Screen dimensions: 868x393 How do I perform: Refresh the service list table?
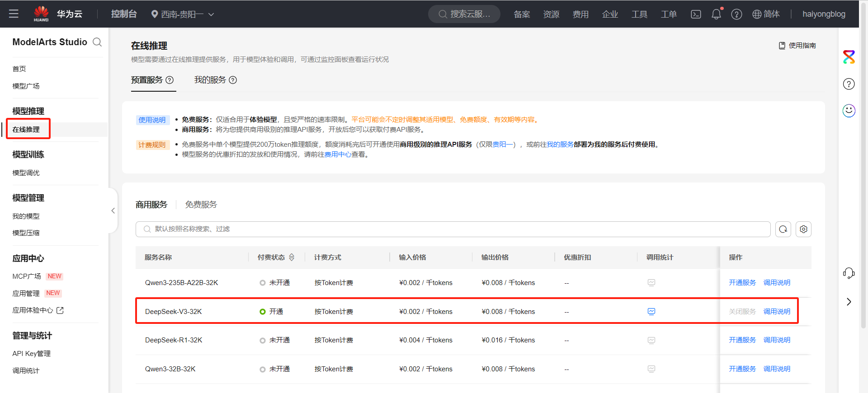pyautogui.click(x=783, y=229)
